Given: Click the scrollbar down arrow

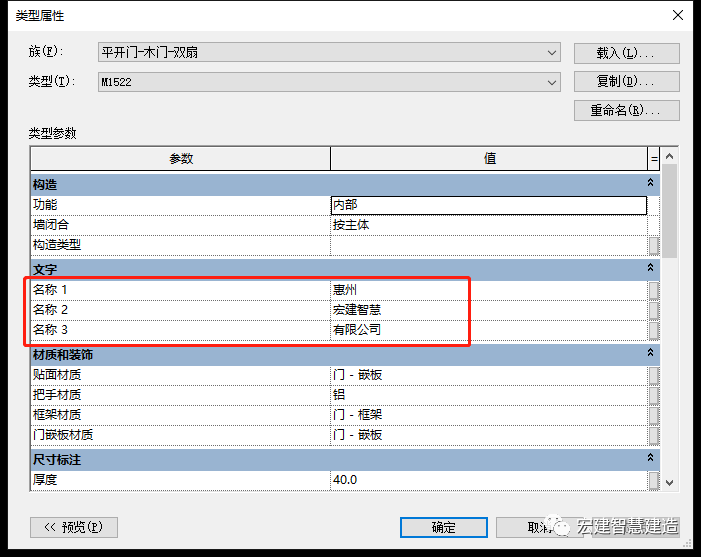Looking at the screenshot, I should pos(669,482).
